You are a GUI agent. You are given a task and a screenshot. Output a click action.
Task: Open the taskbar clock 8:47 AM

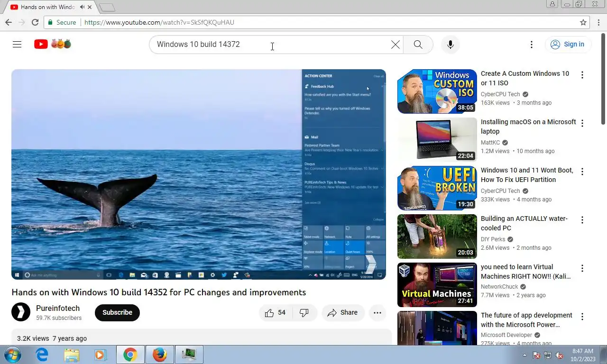click(x=583, y=355)
